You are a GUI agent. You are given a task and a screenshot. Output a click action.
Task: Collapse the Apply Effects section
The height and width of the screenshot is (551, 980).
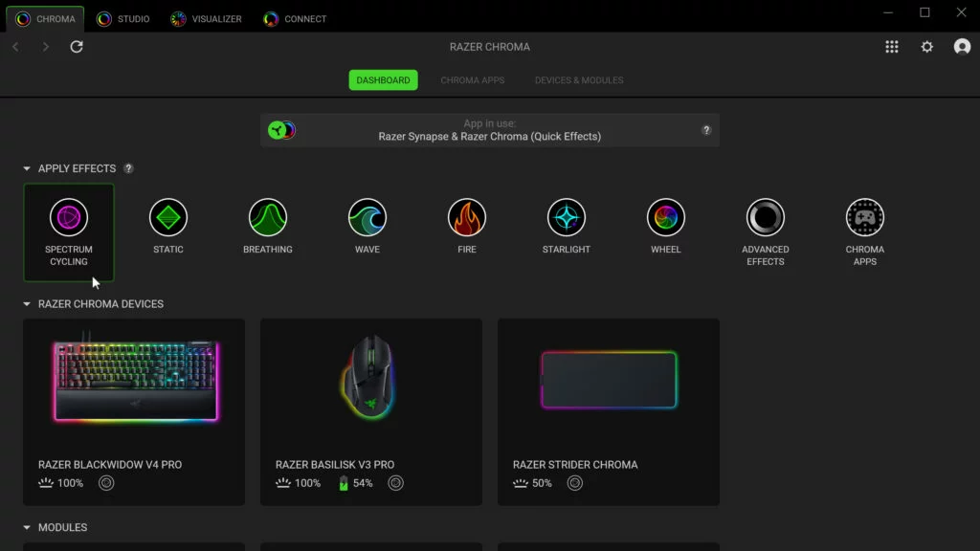(x=27, y=168)
